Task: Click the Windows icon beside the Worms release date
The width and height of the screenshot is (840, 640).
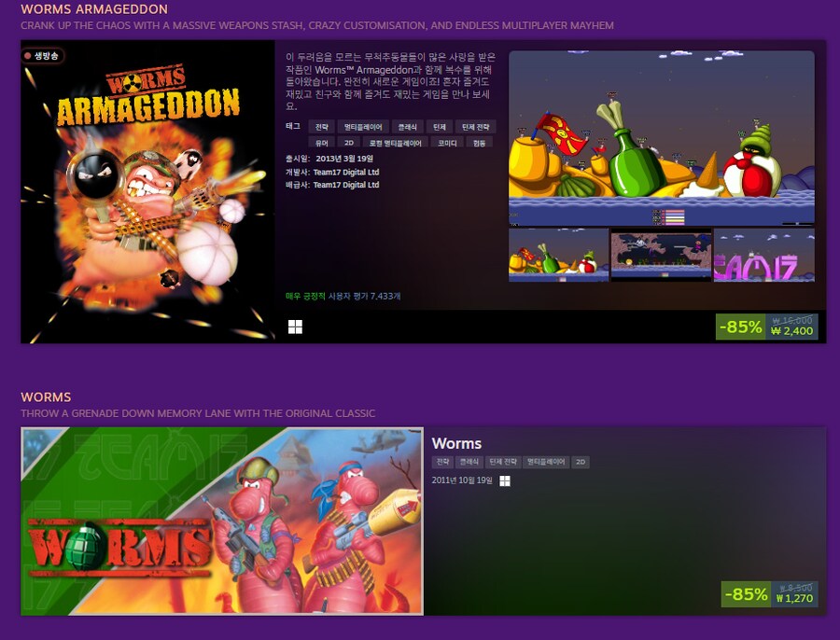Action: point(504,479)
